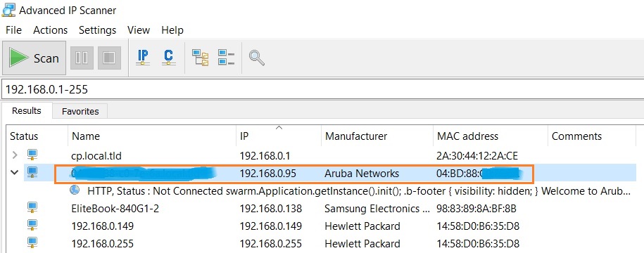The width and height of the screenshot is (644, 253).
Task: Sort by the MAC address column header
Action: pos(467,136)
